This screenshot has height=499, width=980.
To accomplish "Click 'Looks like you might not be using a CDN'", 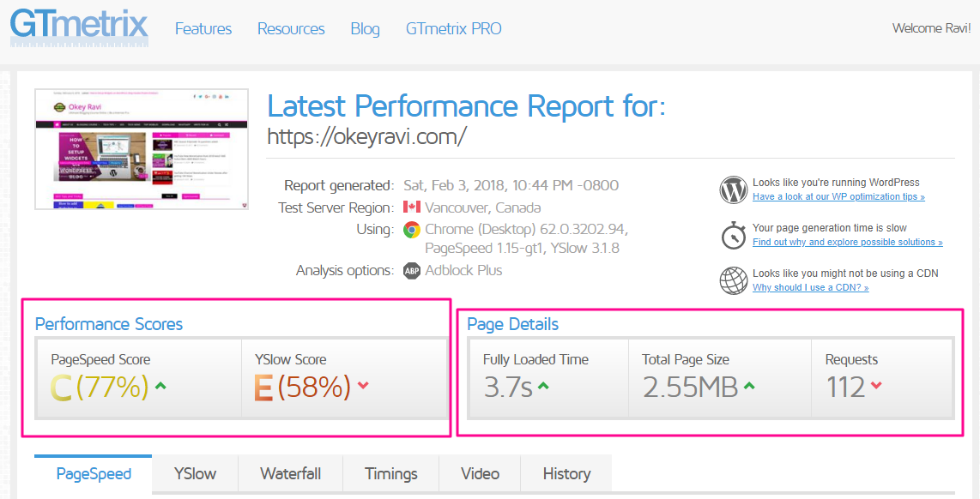I will 845,273.
